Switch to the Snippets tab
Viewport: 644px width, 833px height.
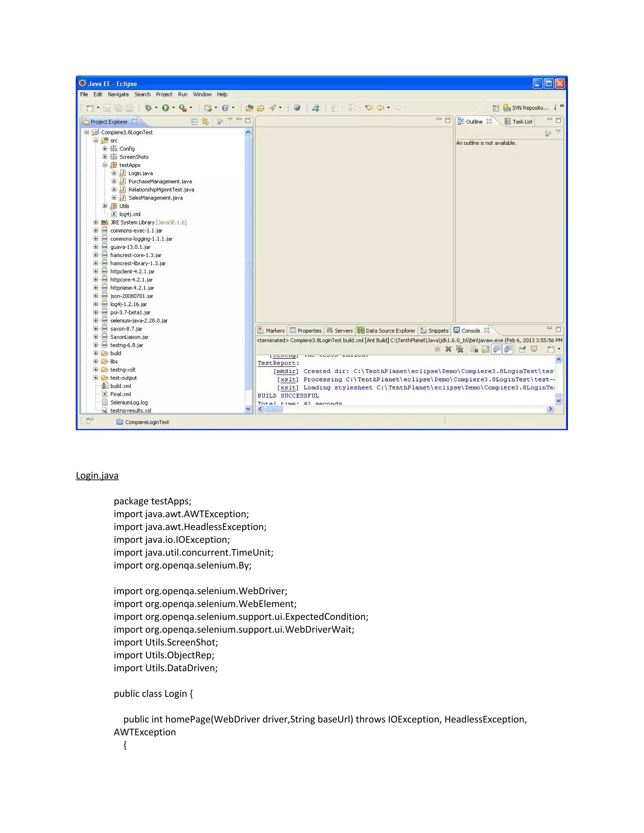pyautogui.click(x=435, y=331)
